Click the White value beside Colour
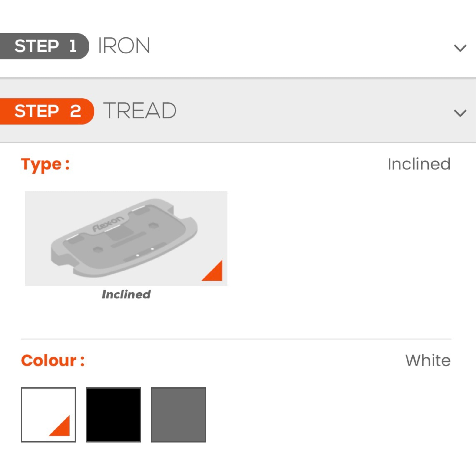 (x=428, y=361)
